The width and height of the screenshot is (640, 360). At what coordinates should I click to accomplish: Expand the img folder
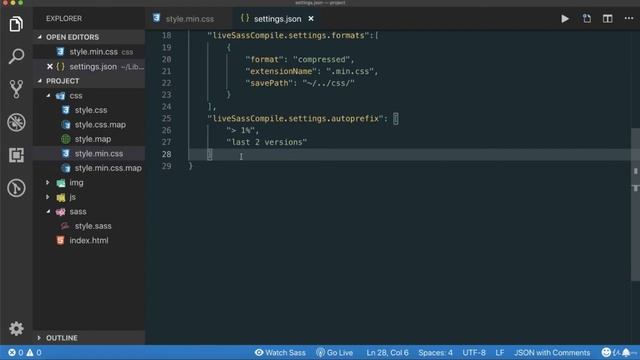[x=48, y=182]
